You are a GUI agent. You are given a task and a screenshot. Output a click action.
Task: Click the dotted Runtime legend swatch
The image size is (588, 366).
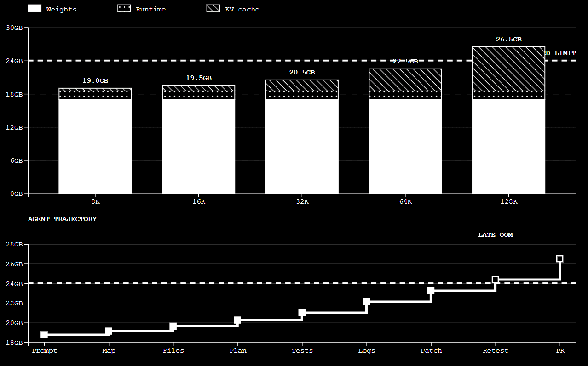[124, 9]
